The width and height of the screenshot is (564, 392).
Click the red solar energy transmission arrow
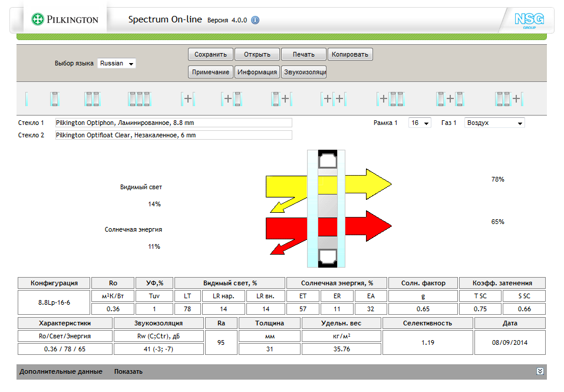[369, 226]
